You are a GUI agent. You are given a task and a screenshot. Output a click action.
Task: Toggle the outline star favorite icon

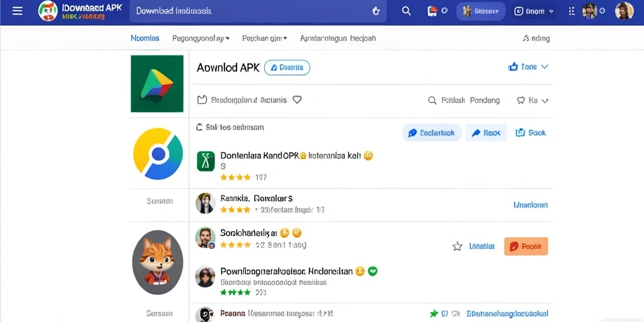457,247
